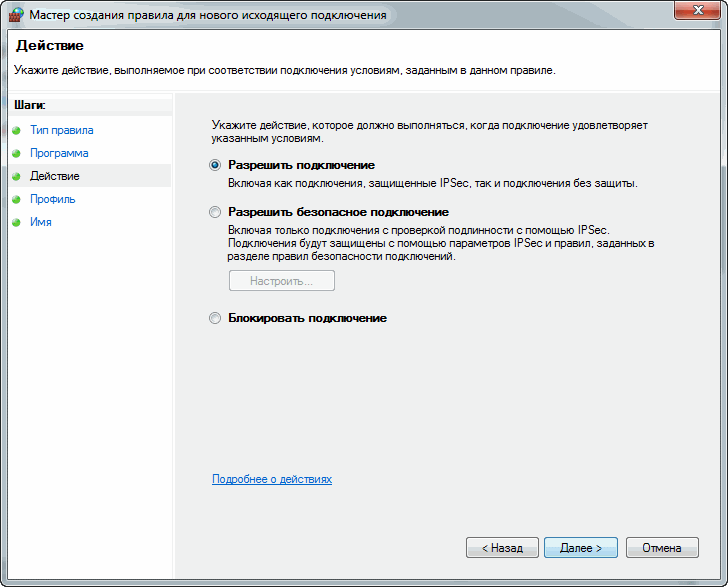Click the "Действие" page heading

pos(50,46)
